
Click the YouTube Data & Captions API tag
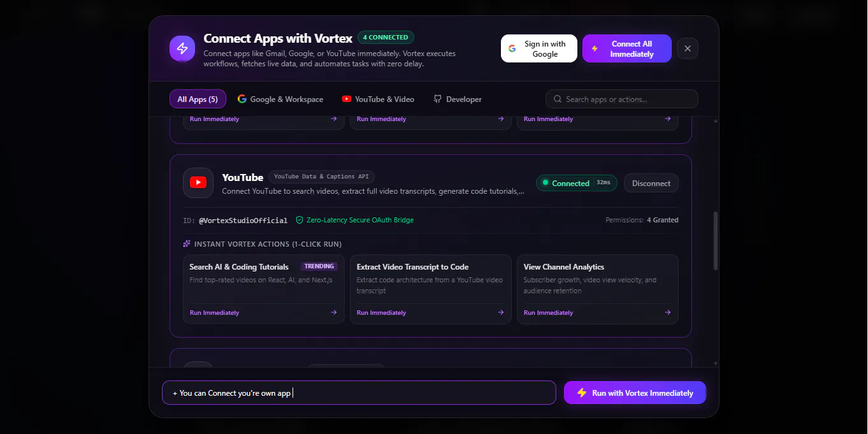pyautogui.click(x=322, y=177)
